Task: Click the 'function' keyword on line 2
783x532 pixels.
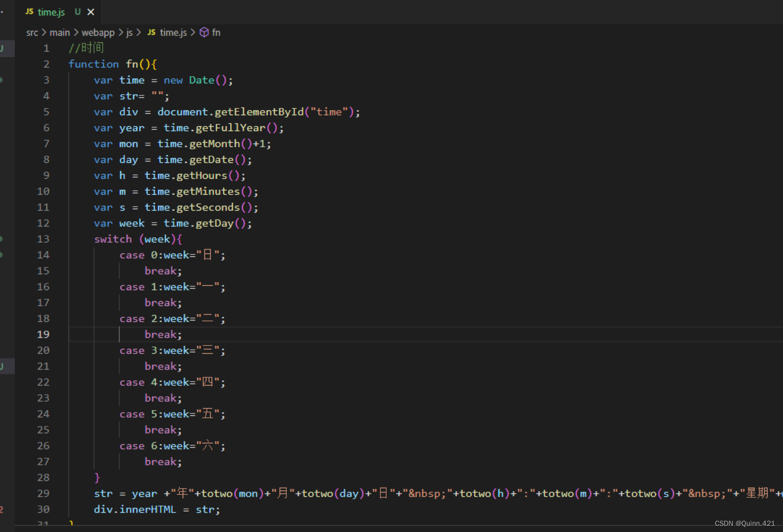Action: (94, 64)
